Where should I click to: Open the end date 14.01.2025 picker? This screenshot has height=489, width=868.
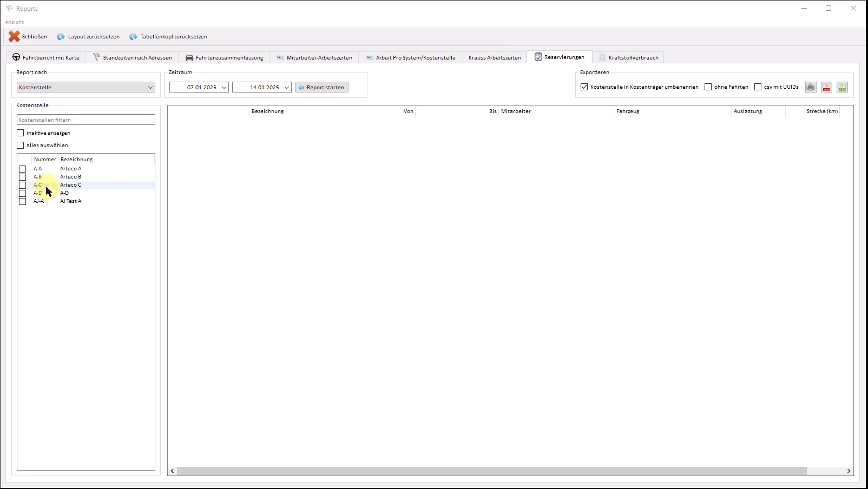click(286, 88)
